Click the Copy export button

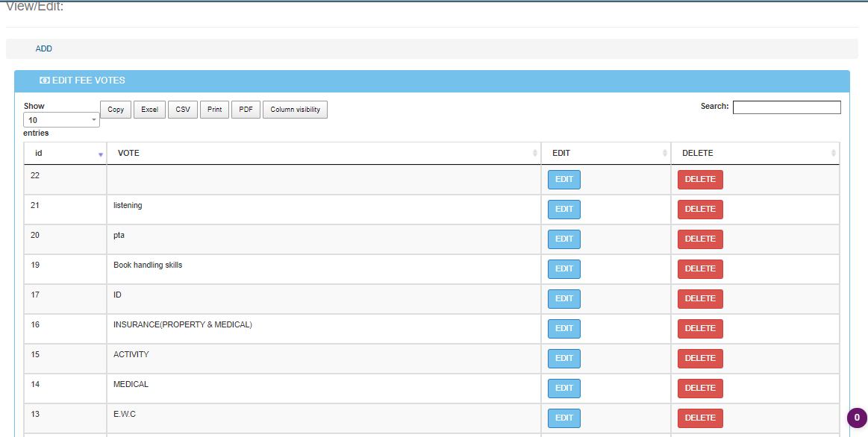tap(116, 110)
